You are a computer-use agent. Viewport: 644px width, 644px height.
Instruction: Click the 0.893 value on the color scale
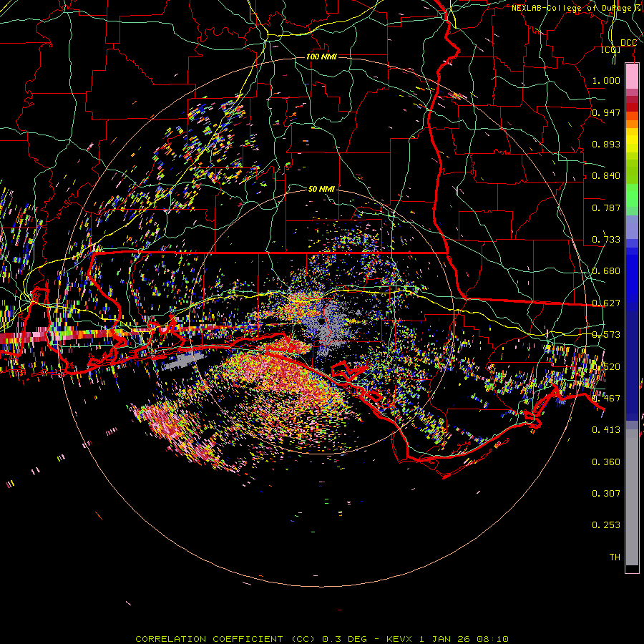pyautogui.click(x=606, y=144)
